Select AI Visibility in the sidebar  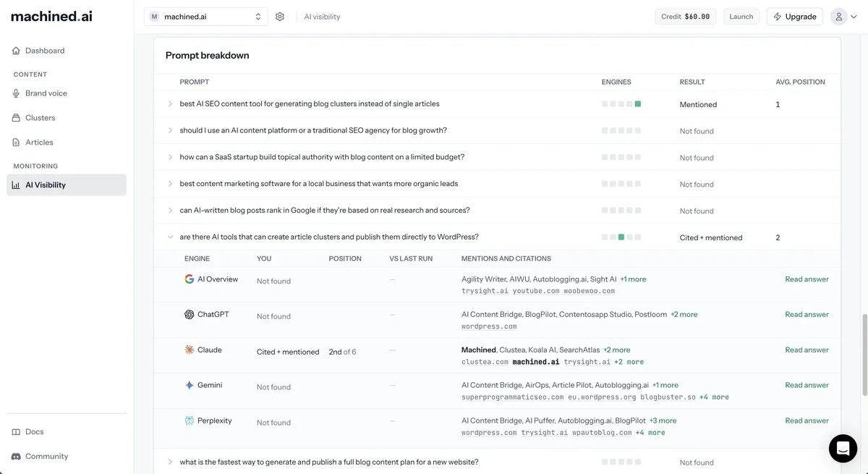click(x=67, y=185)
